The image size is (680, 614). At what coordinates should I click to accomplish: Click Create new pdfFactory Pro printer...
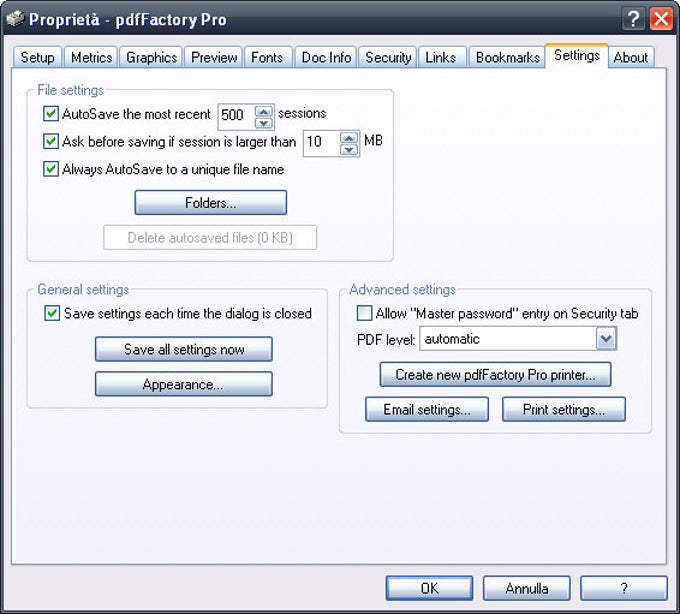coord(495,374)
